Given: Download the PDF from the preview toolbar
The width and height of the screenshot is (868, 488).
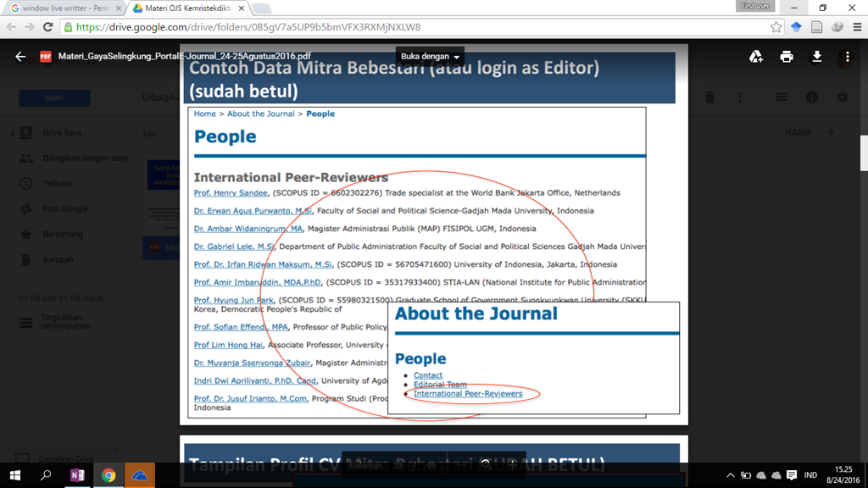Looking at the screenshot, I should pyautogui.click(x=816, y=57).
